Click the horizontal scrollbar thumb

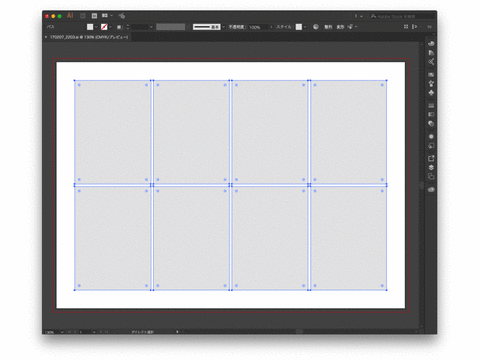click(x=299, y=331)
